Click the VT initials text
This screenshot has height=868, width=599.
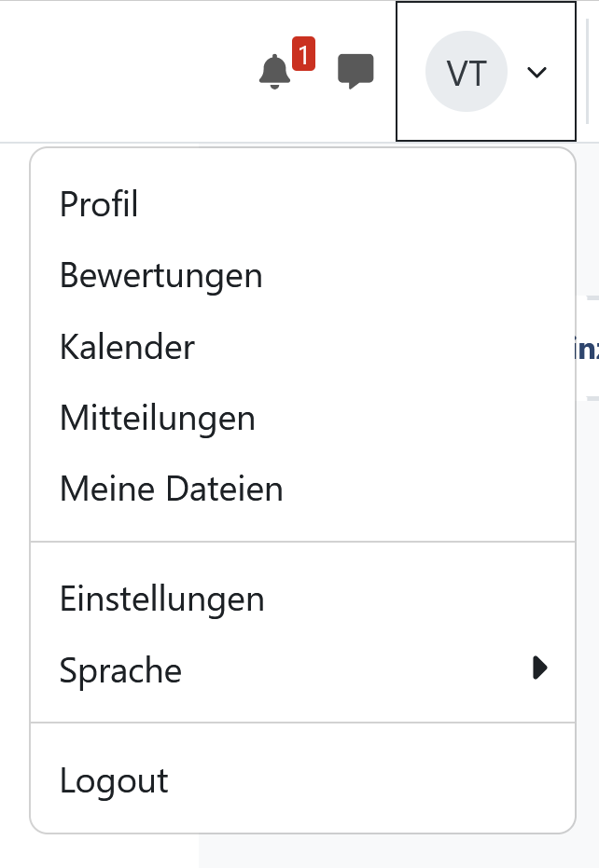pos(466,73)
